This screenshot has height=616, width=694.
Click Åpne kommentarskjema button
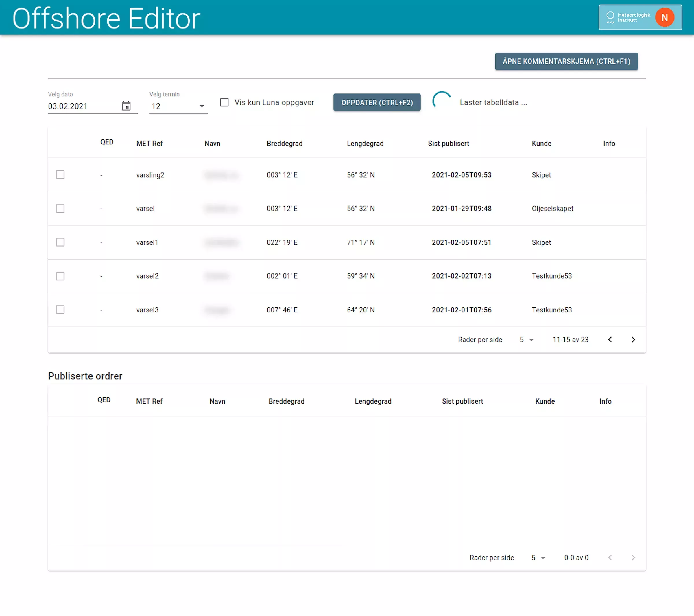tap(566, 62)
